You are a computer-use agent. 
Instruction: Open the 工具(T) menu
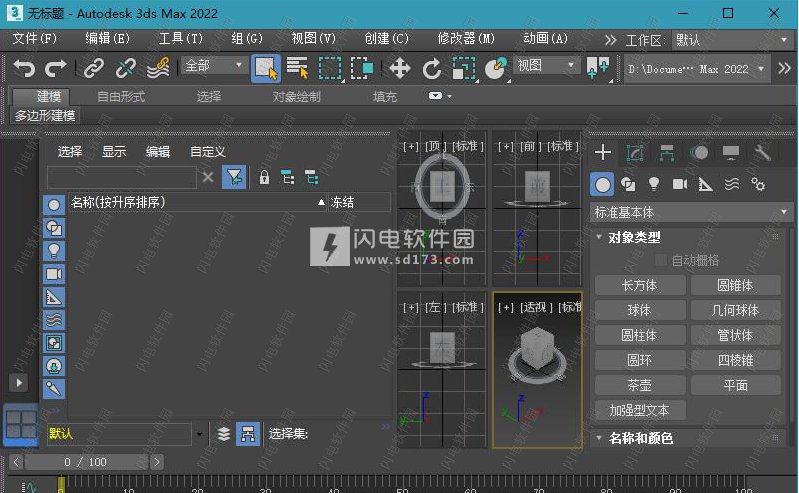[181, 39]
